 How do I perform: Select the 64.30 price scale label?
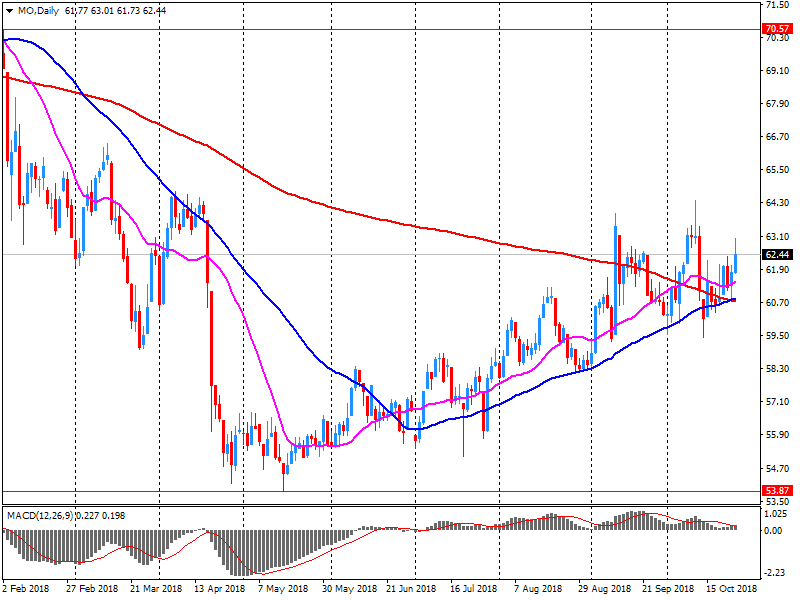pyautogui.click(x=777, y=203)
